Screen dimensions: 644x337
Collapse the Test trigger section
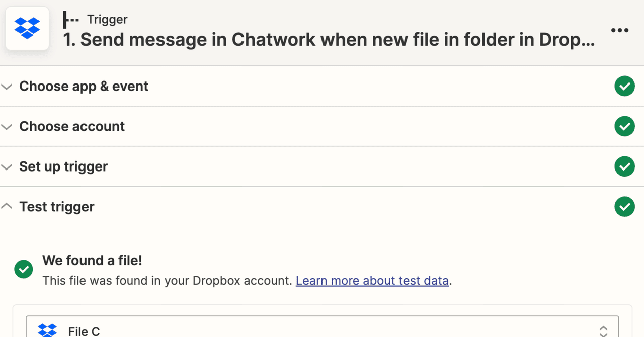pos(7,206)
